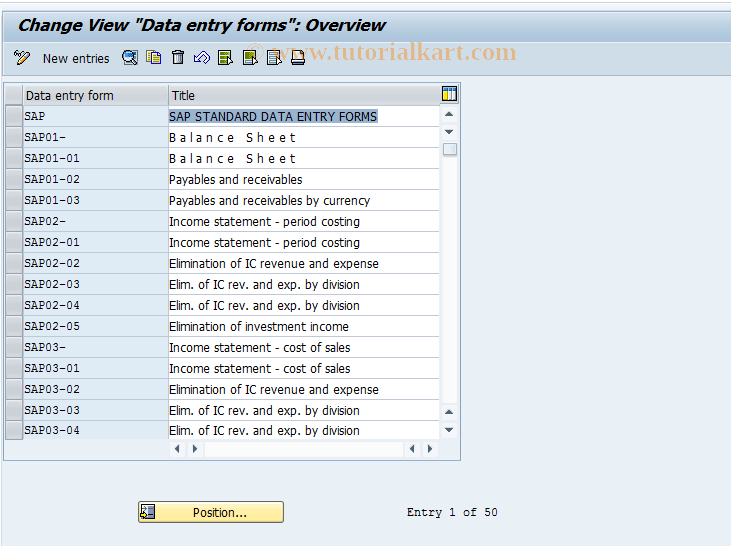Click the bottom page-down arrow of table

pyautogui.click(x=449, y=429)
